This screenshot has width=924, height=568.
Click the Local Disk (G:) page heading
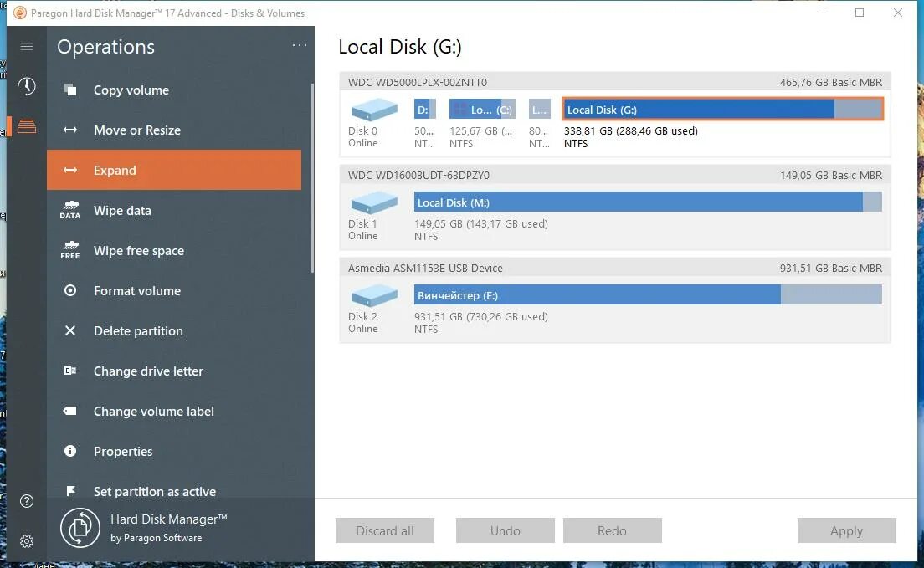click(400, 47)
